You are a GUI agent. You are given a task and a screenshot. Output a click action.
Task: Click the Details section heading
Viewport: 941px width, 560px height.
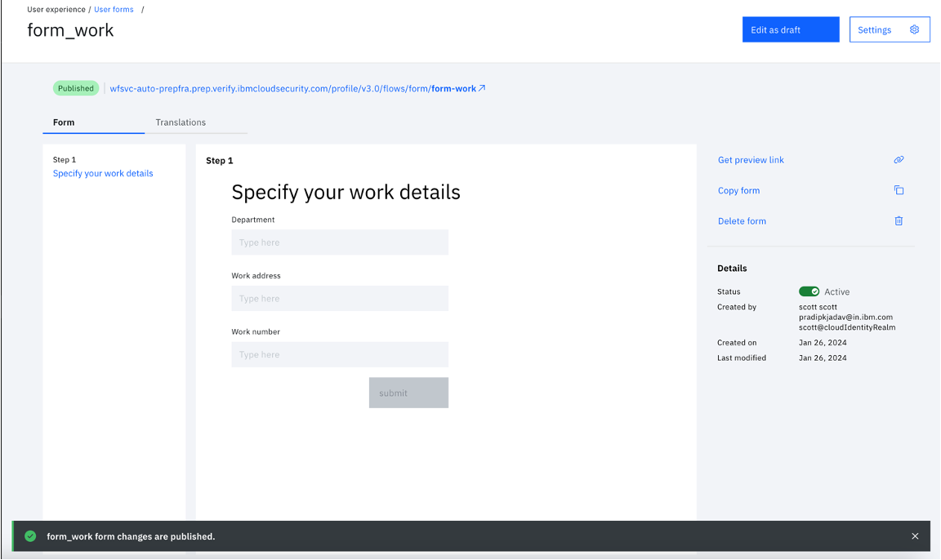tap(732, 268)
